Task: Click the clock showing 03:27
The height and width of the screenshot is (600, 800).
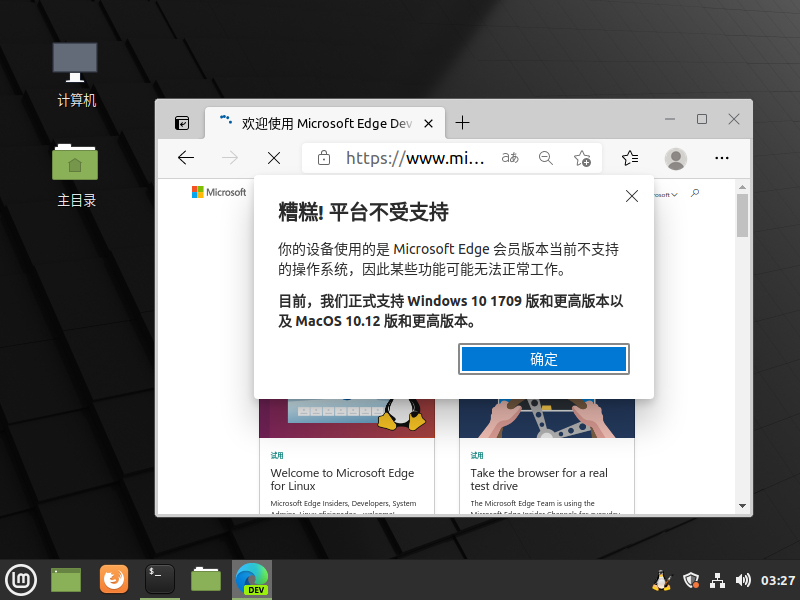Action: pyautogui.click(x=778, y=581)
